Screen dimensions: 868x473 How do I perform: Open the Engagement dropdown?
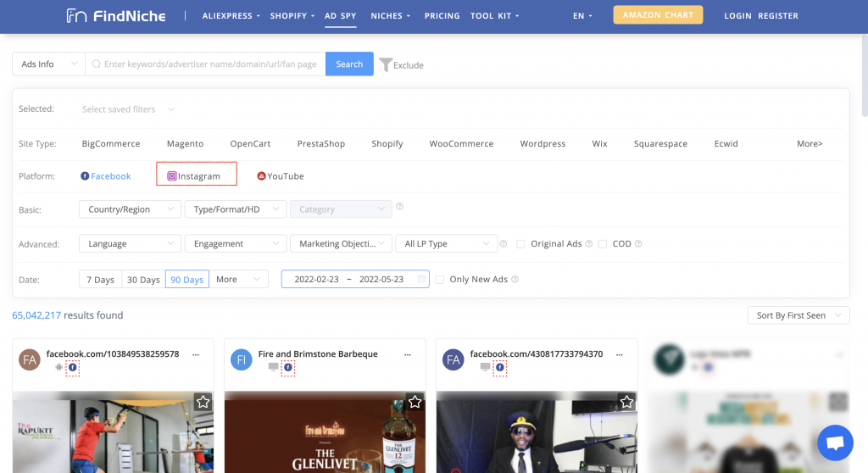pos(236,243)
